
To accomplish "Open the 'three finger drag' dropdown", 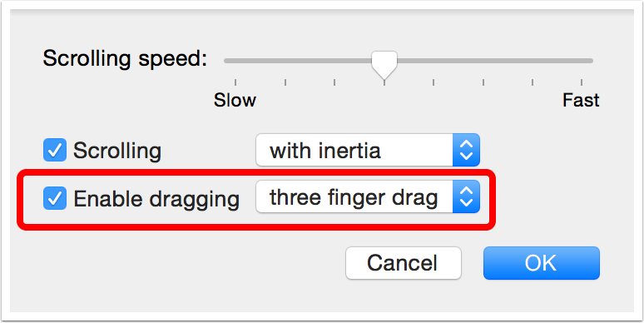I will 368,196.
